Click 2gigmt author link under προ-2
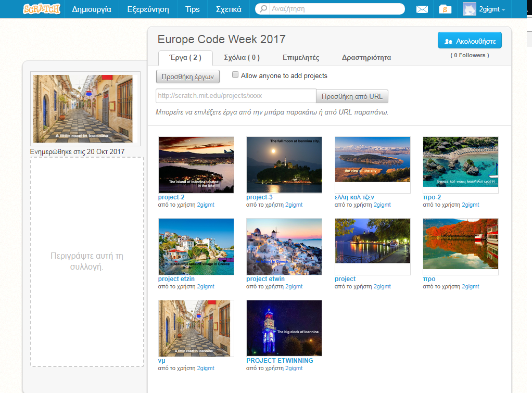This screenshot has width=532, height=393. point(471,205)
